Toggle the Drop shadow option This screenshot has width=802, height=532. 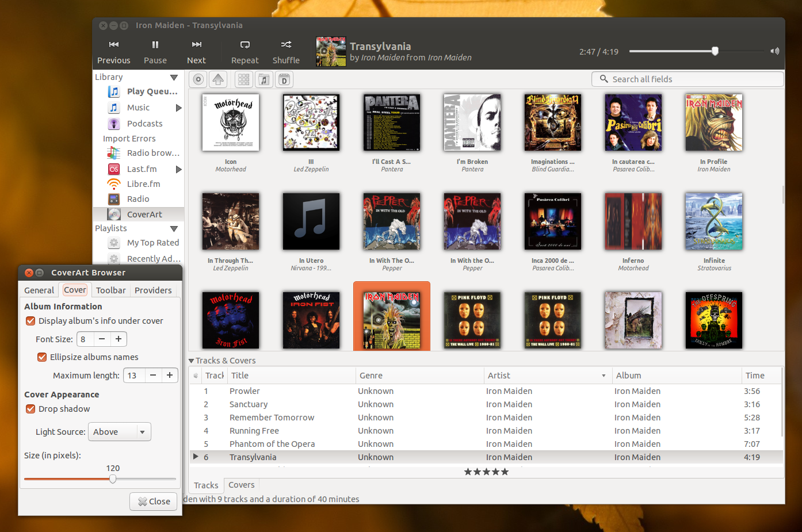coord(30,409)
